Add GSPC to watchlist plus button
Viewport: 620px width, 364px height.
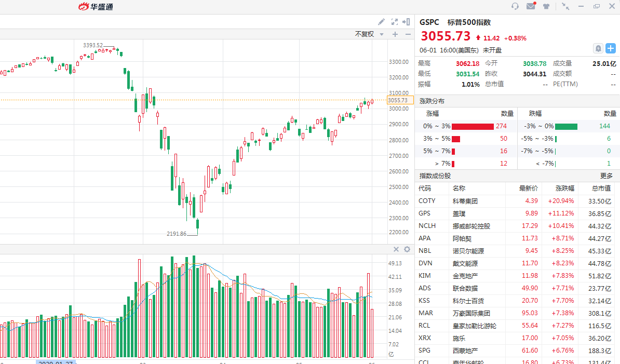pos(611,48)
